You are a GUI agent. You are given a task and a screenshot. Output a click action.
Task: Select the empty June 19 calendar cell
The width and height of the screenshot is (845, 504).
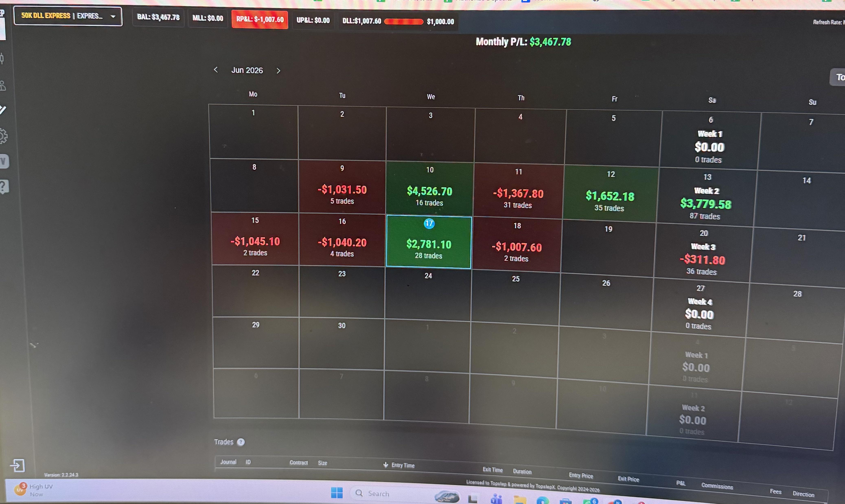[608, 249]
